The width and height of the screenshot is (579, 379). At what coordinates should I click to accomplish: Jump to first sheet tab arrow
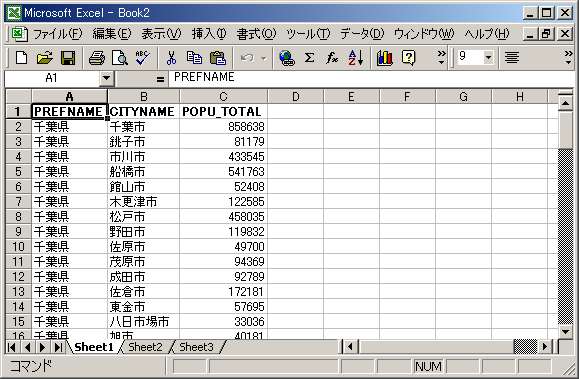pos(11,347)
